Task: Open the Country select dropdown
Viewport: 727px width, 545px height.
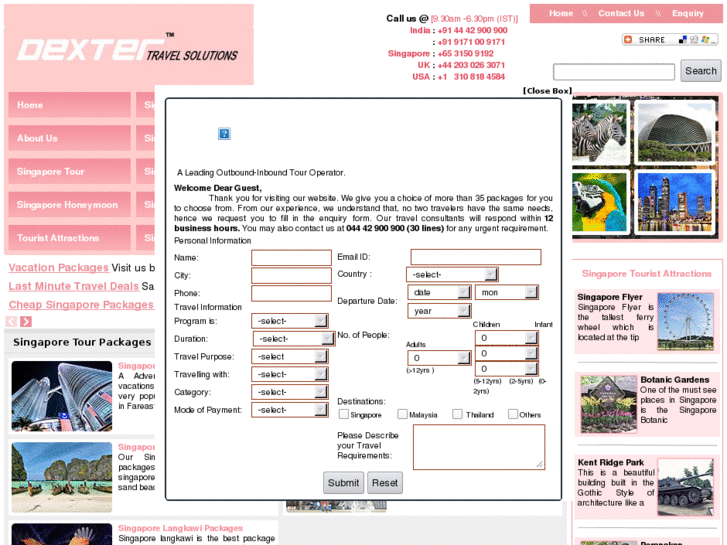Action: [x=452, y=275]
